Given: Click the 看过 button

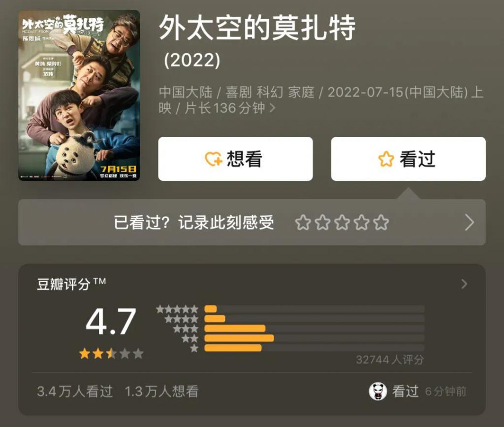Looking at the screenshot, I should (x=408, y=159).
